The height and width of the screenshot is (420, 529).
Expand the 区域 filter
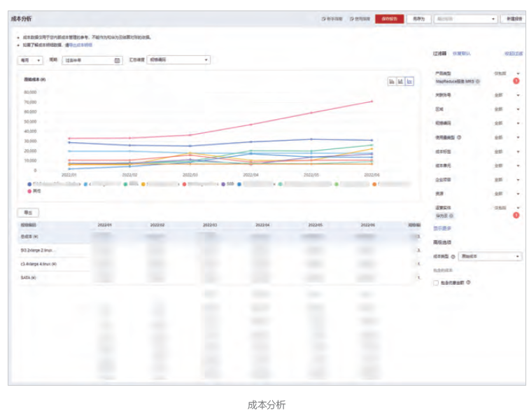[518, 109]
